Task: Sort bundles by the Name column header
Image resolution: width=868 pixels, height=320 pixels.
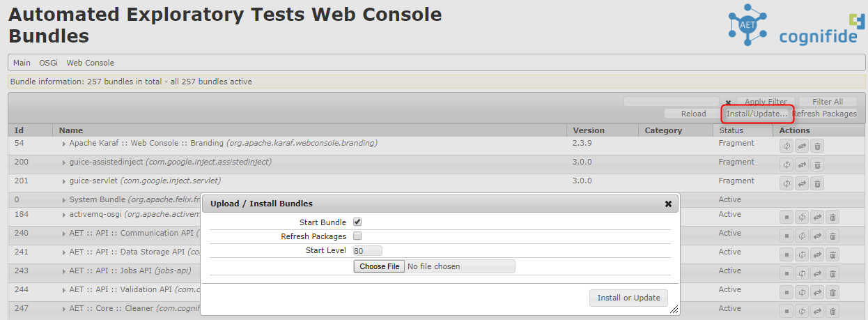Action: (310, 130)
